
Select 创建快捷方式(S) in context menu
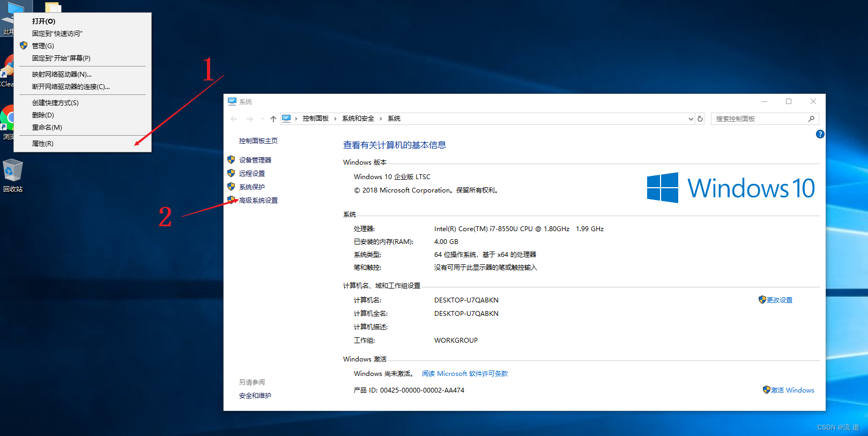click(83, 103)
